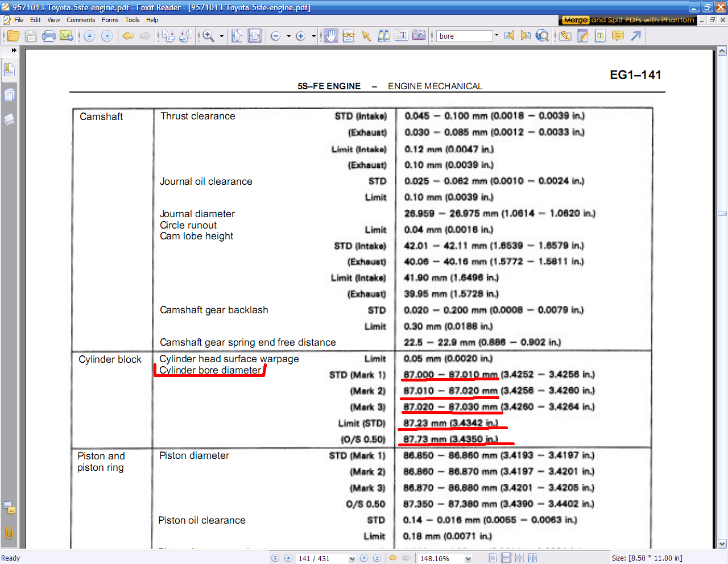Choose the Typewriter text tool

click(601, 36)
